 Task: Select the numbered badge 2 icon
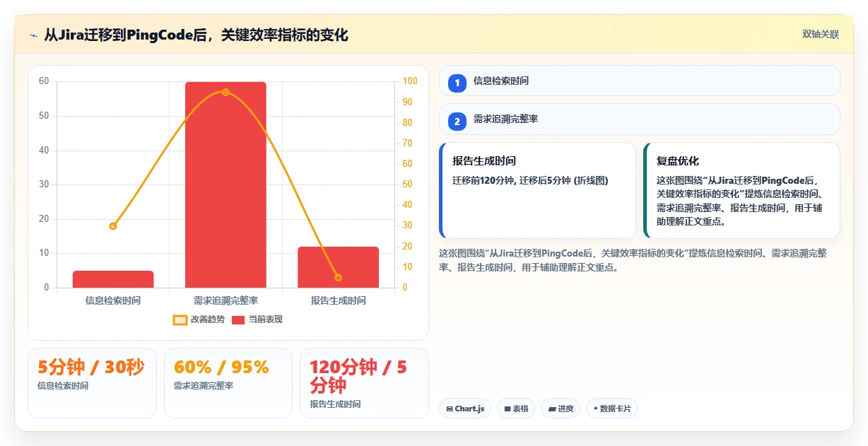point(457,122)
